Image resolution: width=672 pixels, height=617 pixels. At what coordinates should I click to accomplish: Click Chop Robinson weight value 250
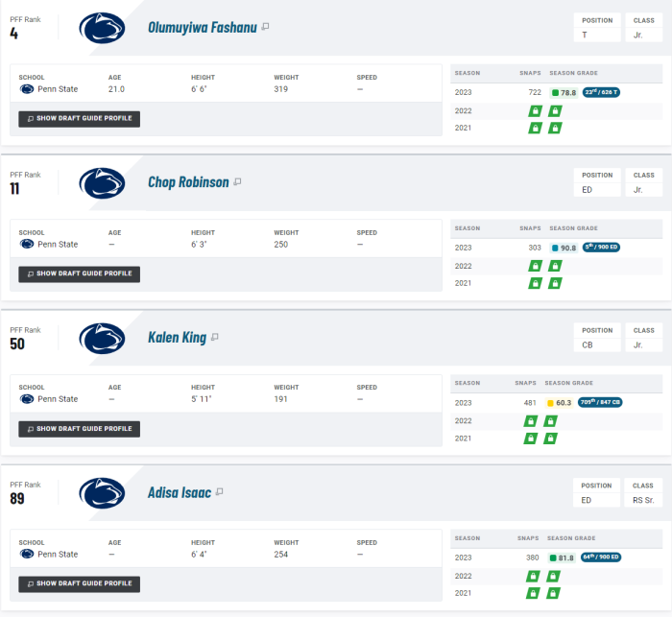tap(280, 245)
